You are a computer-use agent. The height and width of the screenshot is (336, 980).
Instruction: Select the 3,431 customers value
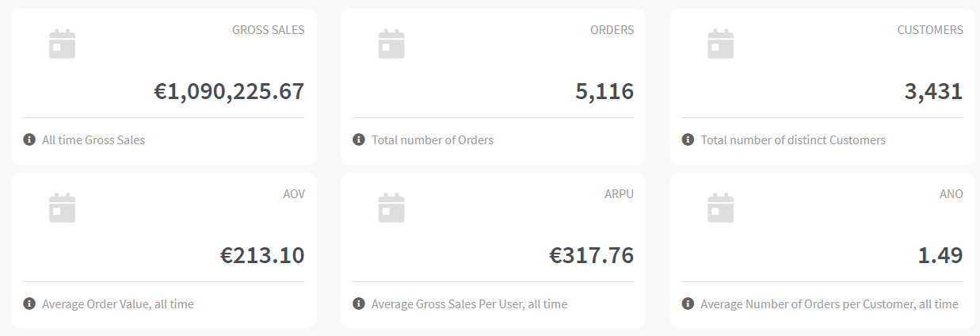pos(933,91)
